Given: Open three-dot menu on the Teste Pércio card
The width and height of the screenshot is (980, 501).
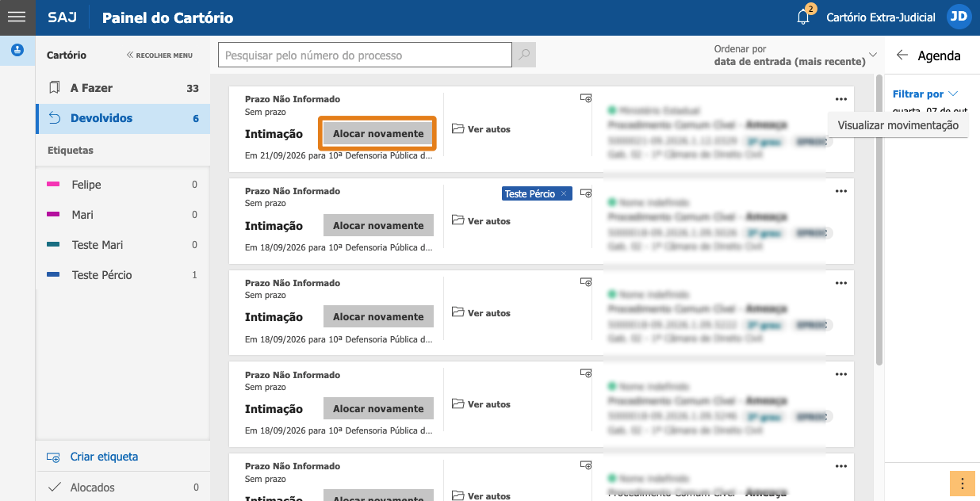Looking at the screenshot, I should pos(841,191).
